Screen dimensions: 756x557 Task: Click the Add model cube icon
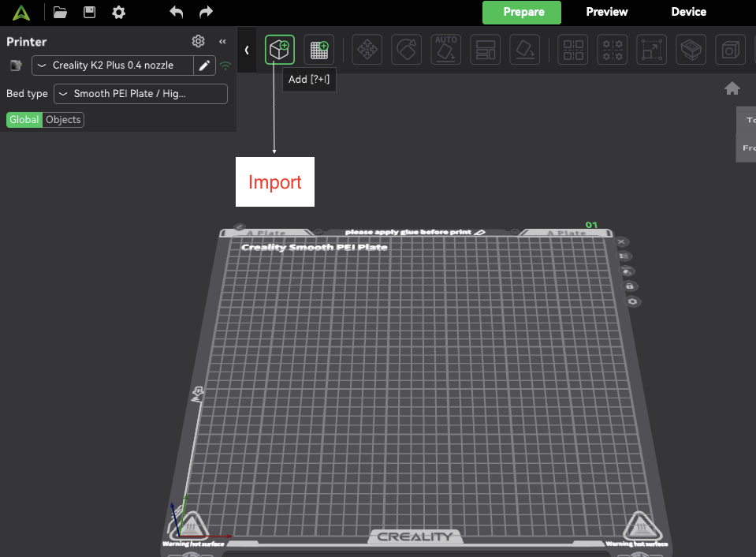pos(280,49)
